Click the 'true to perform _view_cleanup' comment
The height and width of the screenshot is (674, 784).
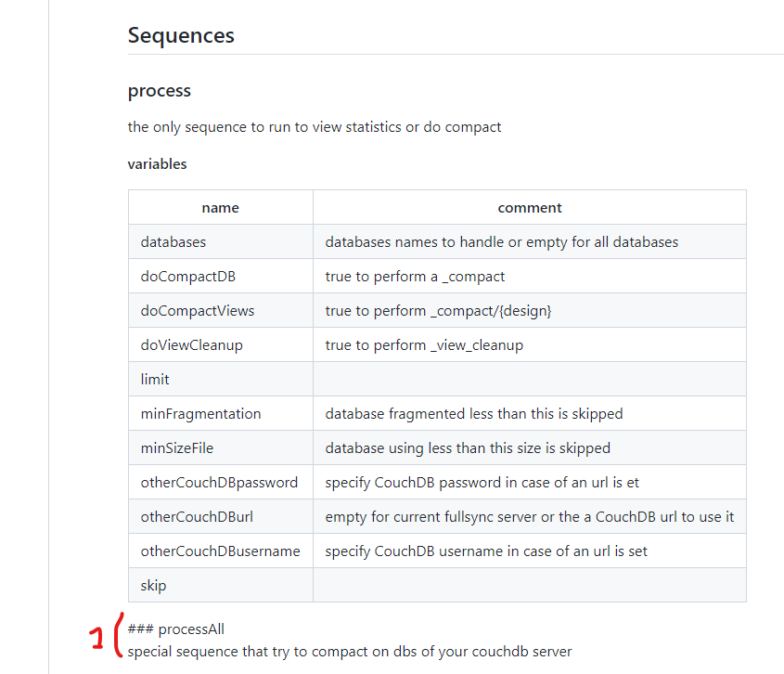pos(424,344)
